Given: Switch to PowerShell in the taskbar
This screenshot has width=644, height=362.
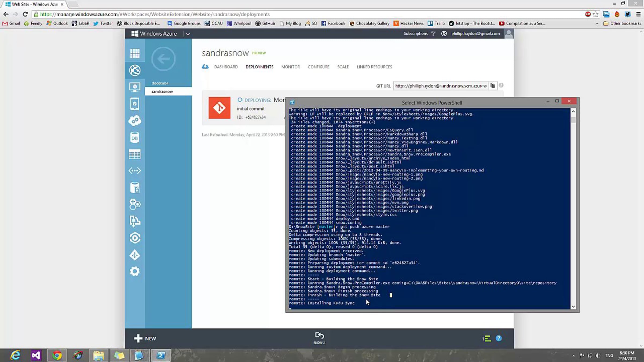Looking at the screenshot, I should point(161,355).
